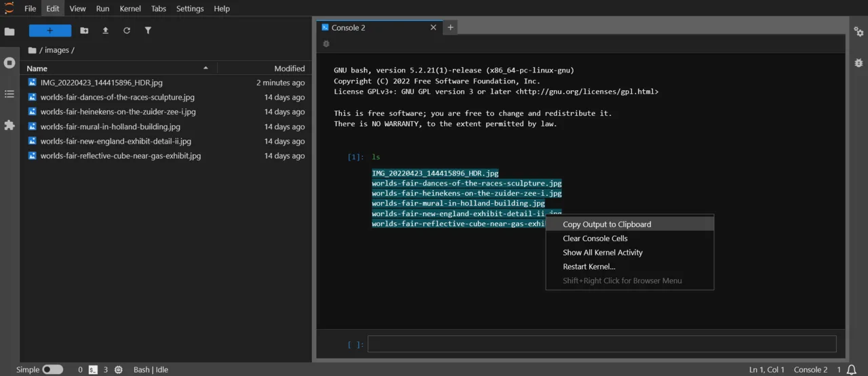Click the root folder breadcrumb icon
Image resolution: width=868 pixels, height=376 pixels.
[32, 50]
